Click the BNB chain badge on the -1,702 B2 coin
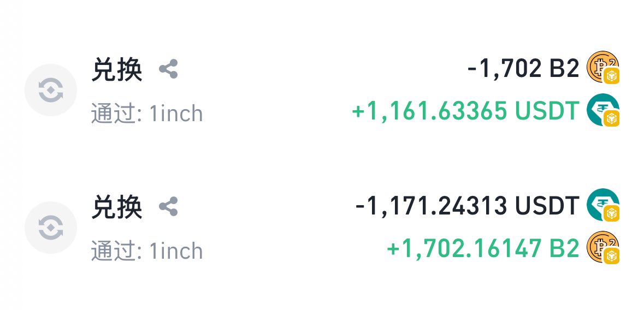Image resolution: width=644 pixels, height=310 pixels. (x=611, y=76)
